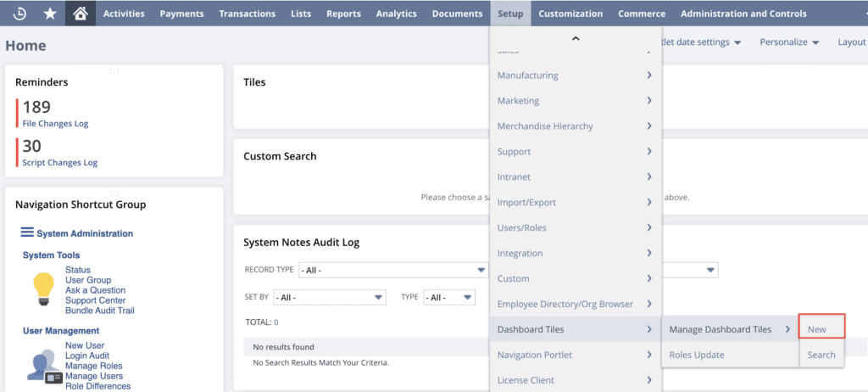
Task: Choose Search in the submenu
Action: (x=821, y=355)
